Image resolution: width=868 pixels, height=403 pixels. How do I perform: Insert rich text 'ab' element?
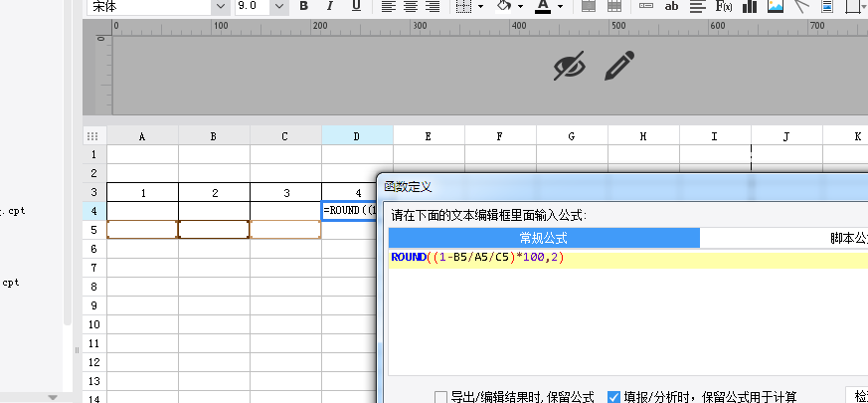[x=671, y=6]
